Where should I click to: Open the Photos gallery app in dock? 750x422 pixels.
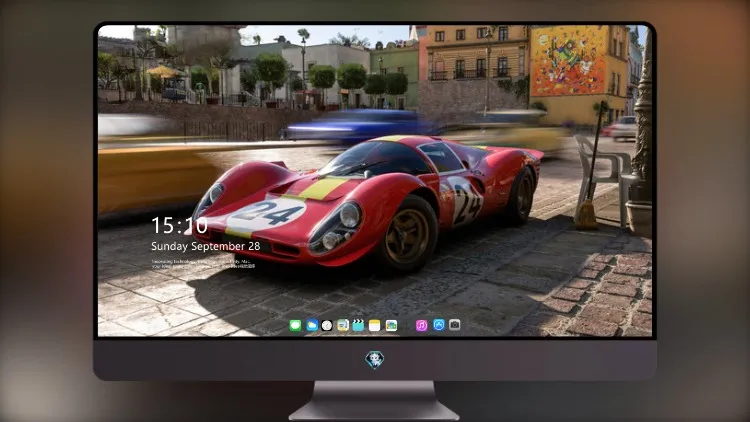pyautogui.click(x=391, y=325)
